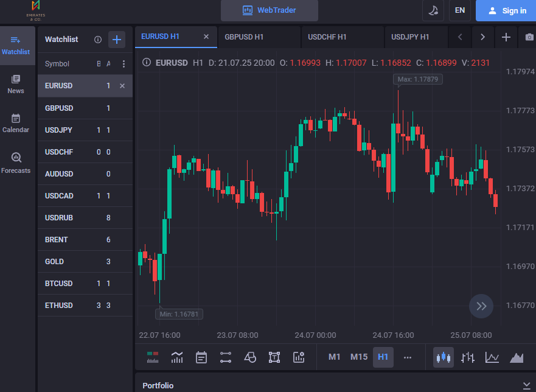Select the EURUSD H1 chart tab
Screen dimensions: 536x392
point(176,37)
